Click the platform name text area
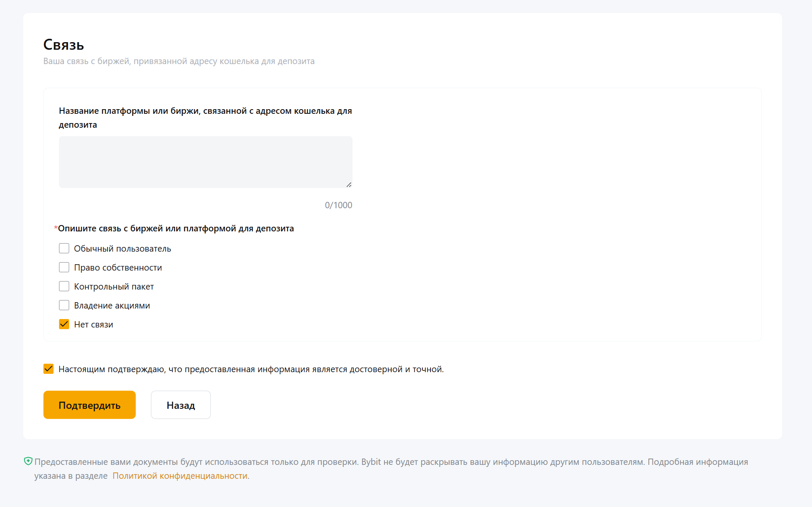Screen dimensions: 812x507 point(205,162)
